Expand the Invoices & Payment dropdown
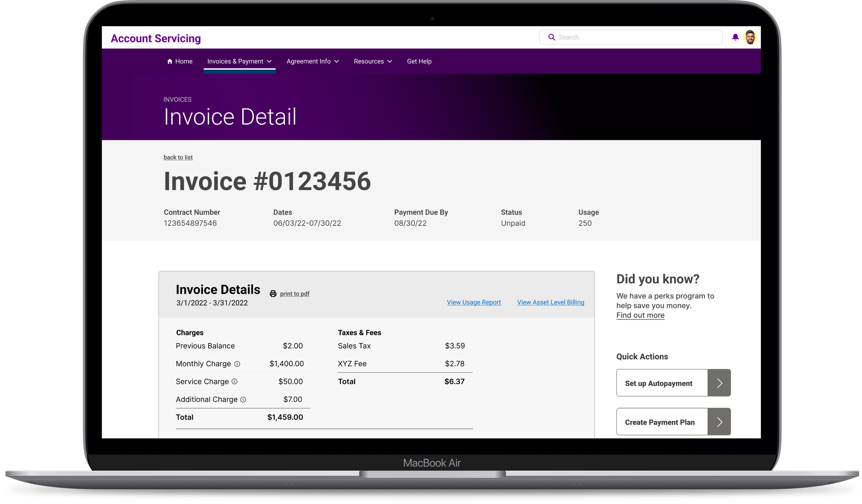Screen dimensions: 862x504 pos(239,61)
